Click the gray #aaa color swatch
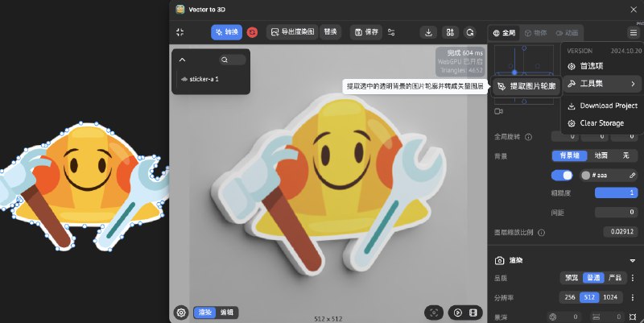 586,176
